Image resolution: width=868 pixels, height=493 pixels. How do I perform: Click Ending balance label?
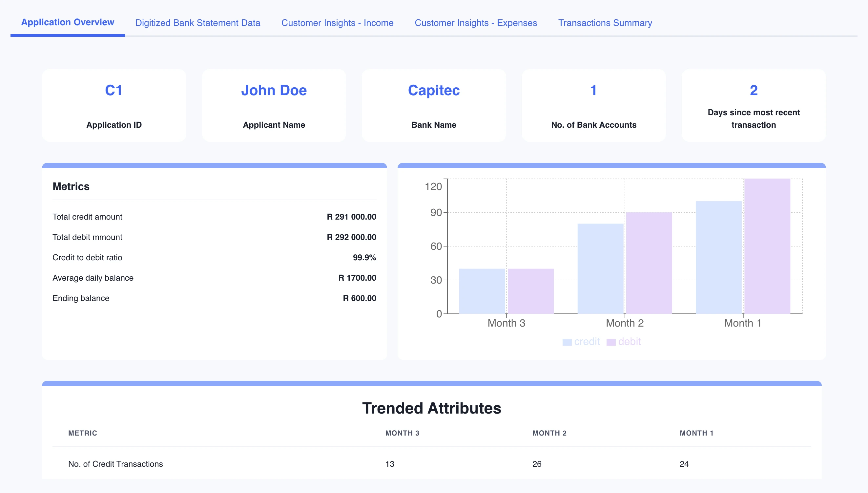(81, 298)
